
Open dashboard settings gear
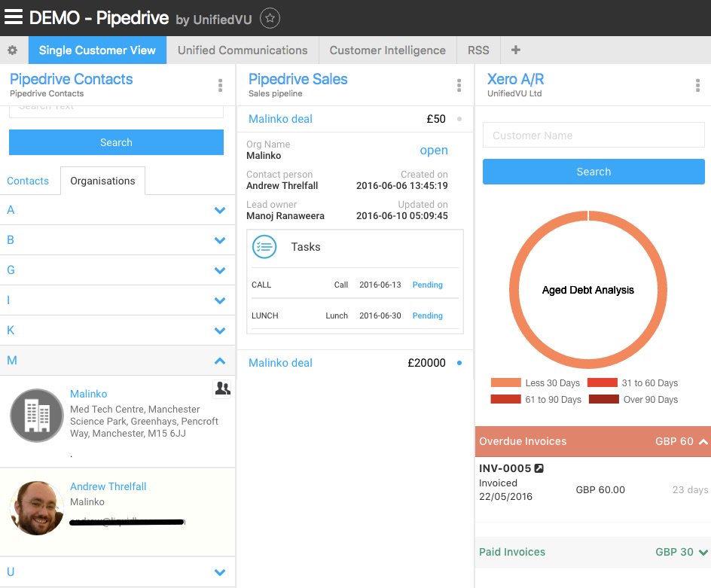(x=13, y=50)
